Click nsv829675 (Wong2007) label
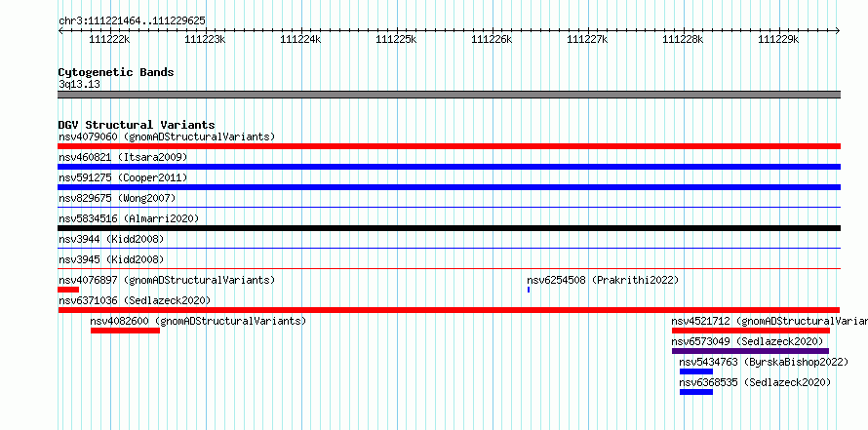The width and height of the screenshot is (868, 430). [117, 198]
